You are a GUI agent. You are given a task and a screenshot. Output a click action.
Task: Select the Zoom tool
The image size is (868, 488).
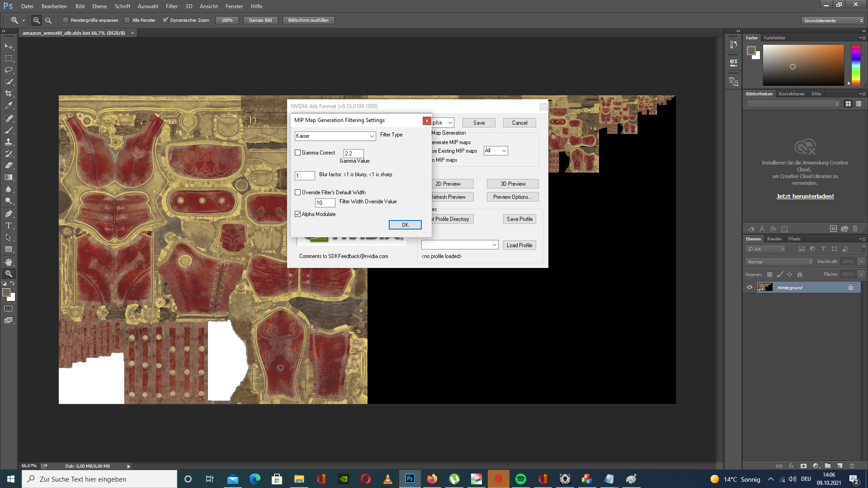pos(9,273)
